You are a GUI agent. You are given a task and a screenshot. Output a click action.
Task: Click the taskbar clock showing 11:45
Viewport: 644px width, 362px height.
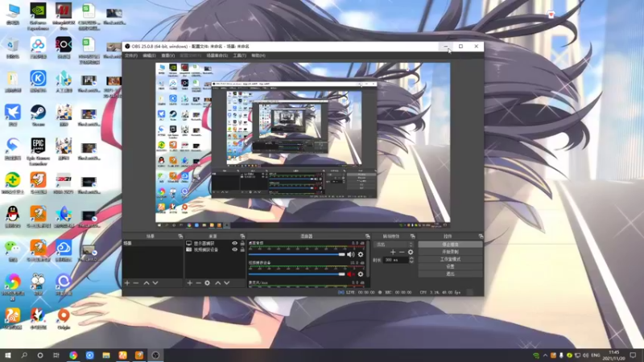pos(613,356)
